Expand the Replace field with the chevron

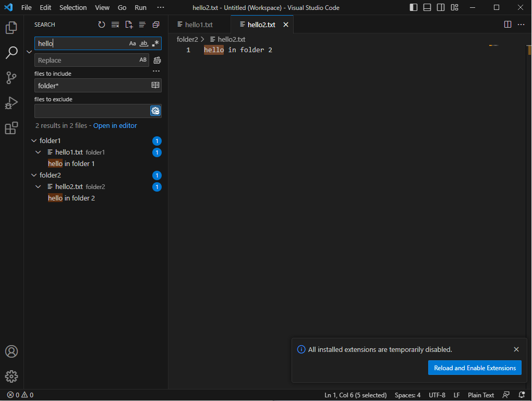29,52
